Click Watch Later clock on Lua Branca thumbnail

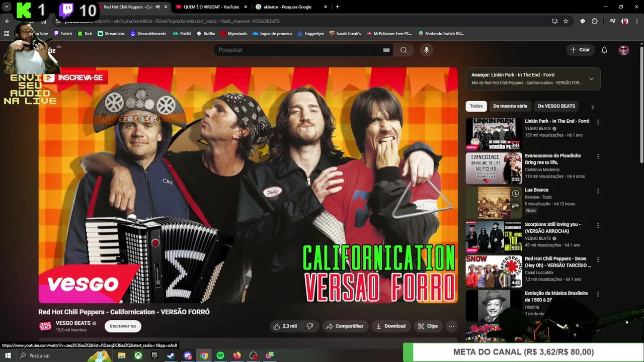tap(515, 194)
